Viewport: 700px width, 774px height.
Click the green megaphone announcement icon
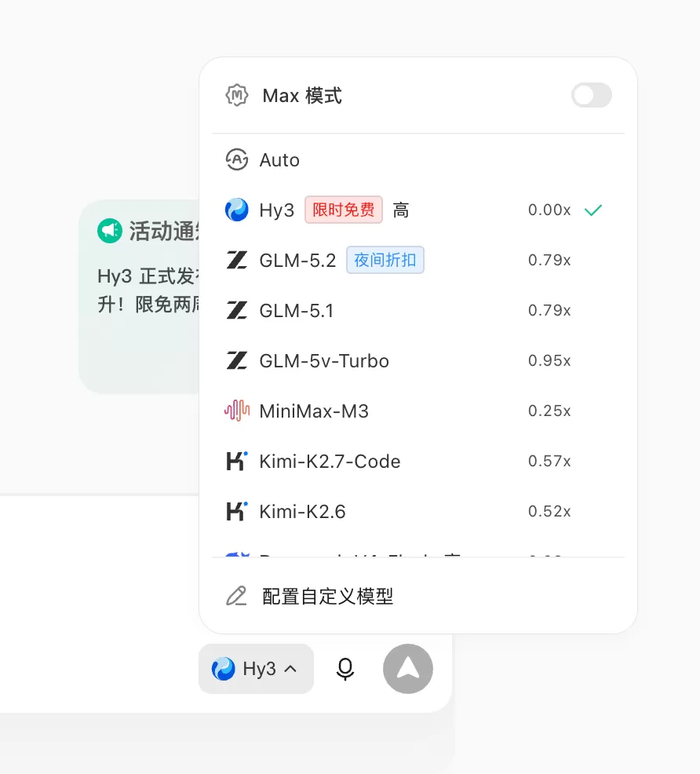point(110,231)
